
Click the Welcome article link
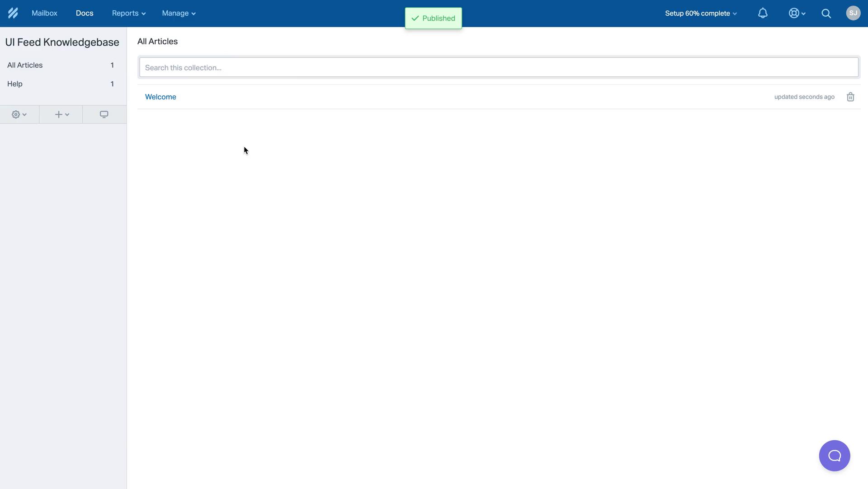point(160,97)
